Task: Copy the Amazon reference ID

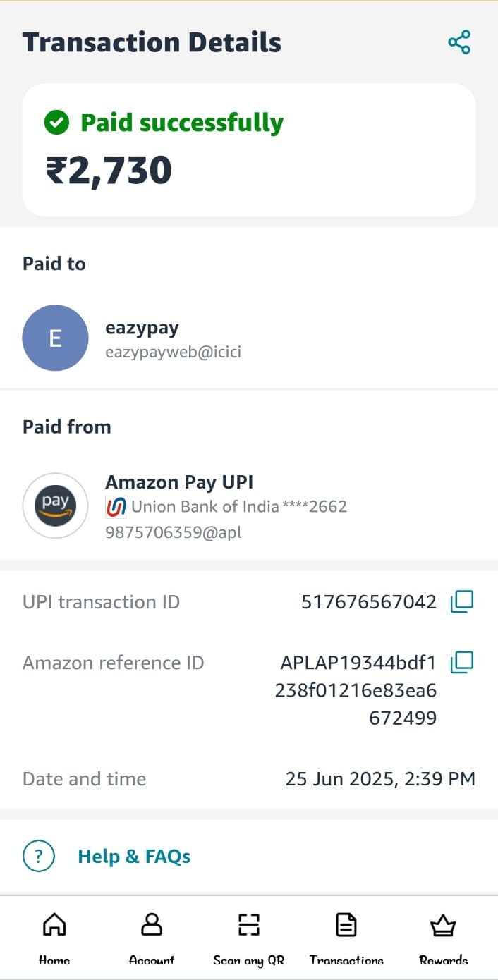Action: coord(461,662)
